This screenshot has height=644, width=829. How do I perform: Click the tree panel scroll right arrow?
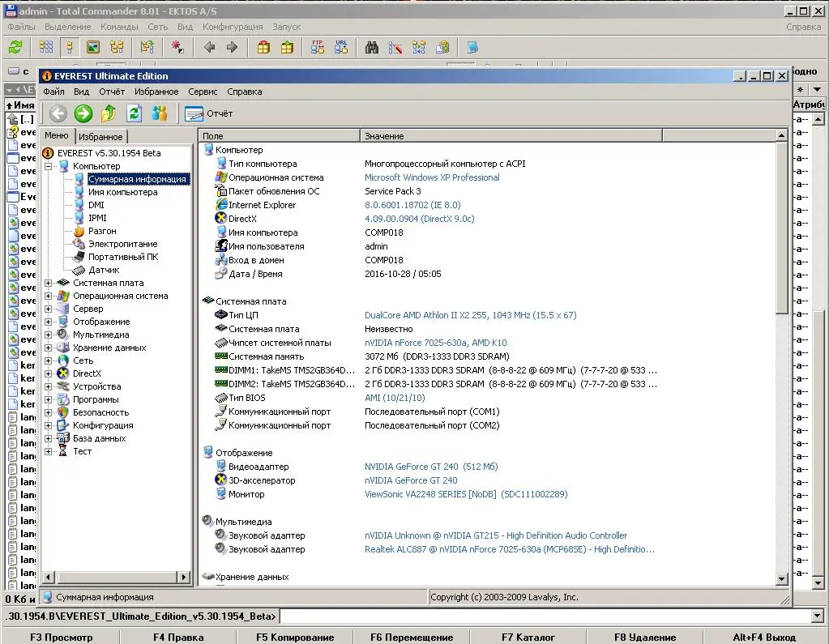tap(183, 577)
